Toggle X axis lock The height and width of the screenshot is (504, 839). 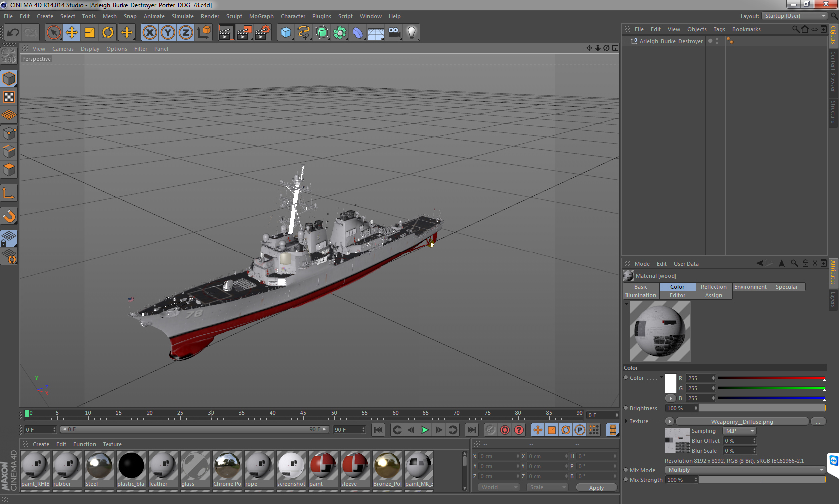pos(150,33)
